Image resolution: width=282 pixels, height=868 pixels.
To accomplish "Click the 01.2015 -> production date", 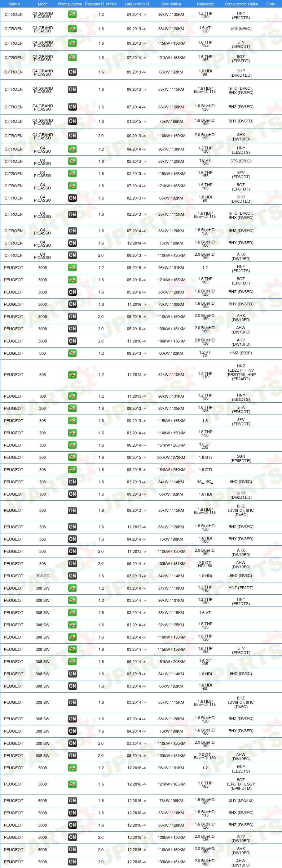I will (136, 121).
